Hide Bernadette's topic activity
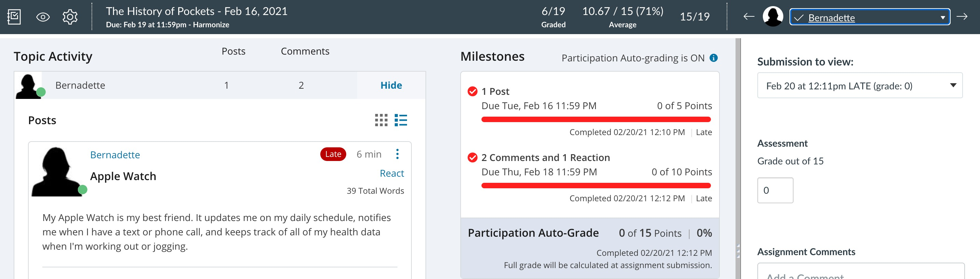This screenshot has height=279, width=980. (391, 86)
